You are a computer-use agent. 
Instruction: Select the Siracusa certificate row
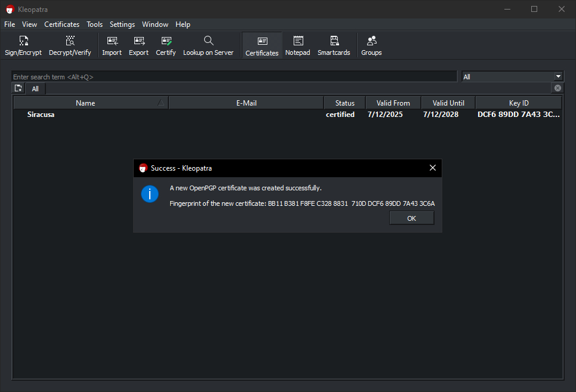(288, 115)
